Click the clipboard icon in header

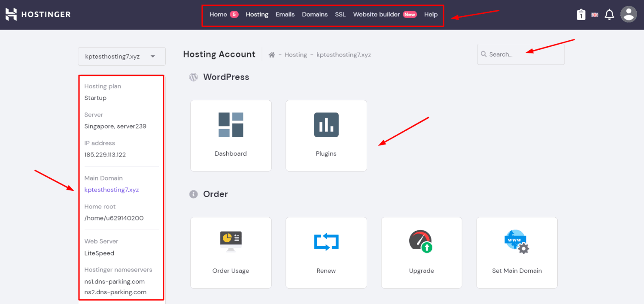pos(581,15)
